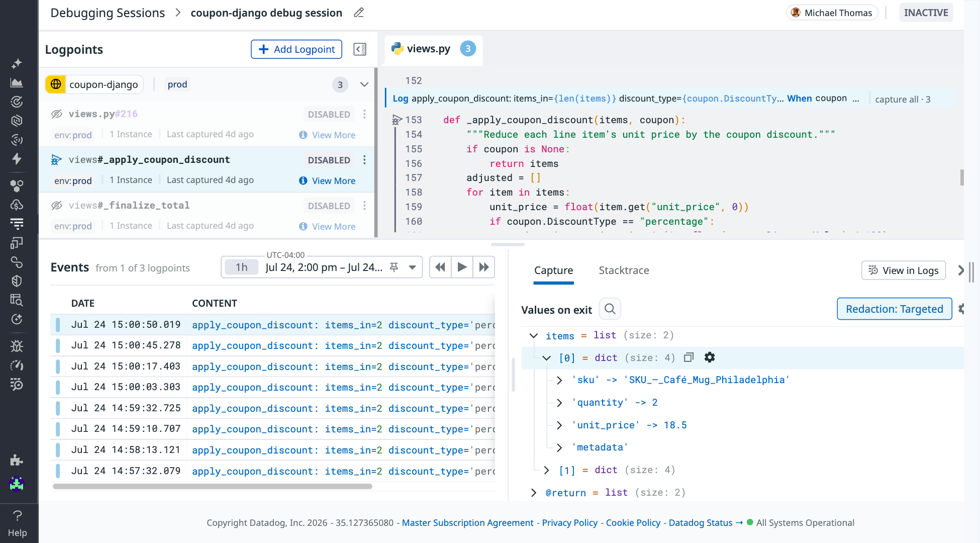Open options menu for _apply_coupon_discount logpoint

364,160
